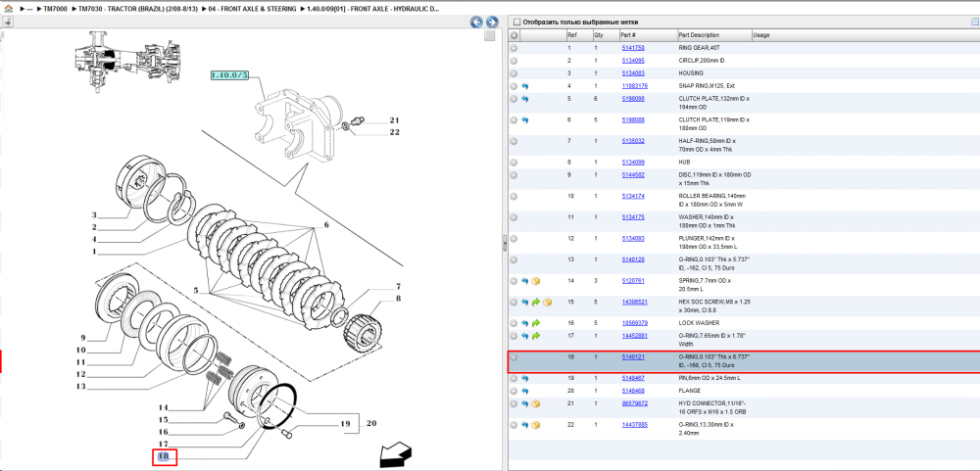Viewport: 980px width, 471px height.
Task: Open the 1.40.0/09[01] FRONT AXLE breadcrumb
Action: pos(373,10)
